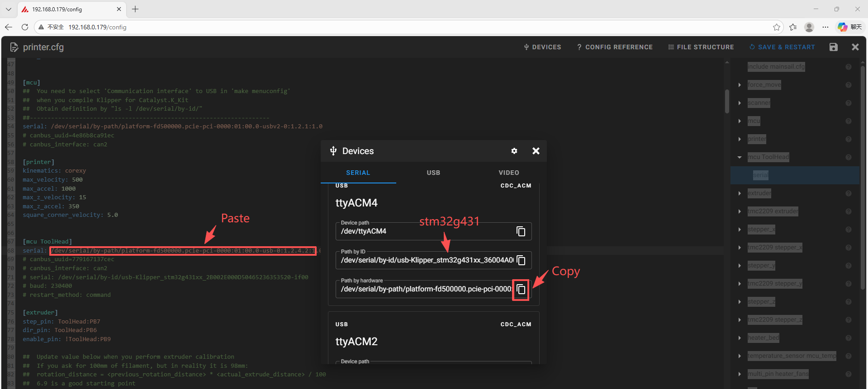
Task: Select the SERIAL tab
Action: (x=358, y=173)
